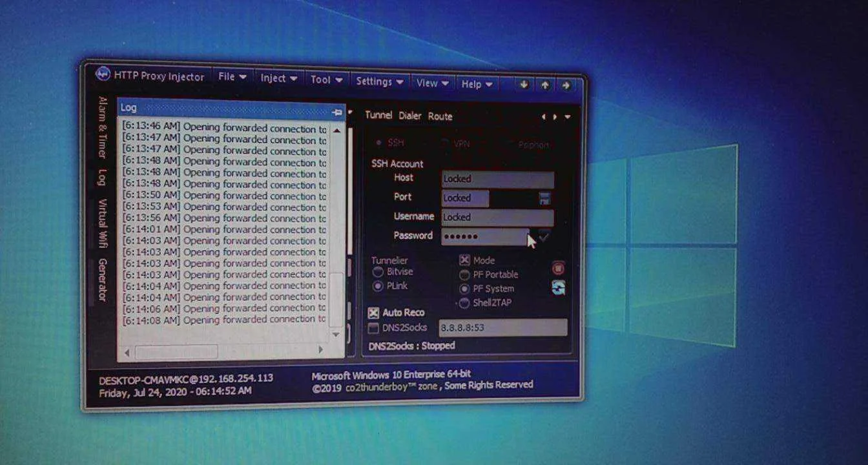The image size is (868, 465).
Task: Click the 'DNS2Socks : Stopped' status text
Action: [411, 346]
